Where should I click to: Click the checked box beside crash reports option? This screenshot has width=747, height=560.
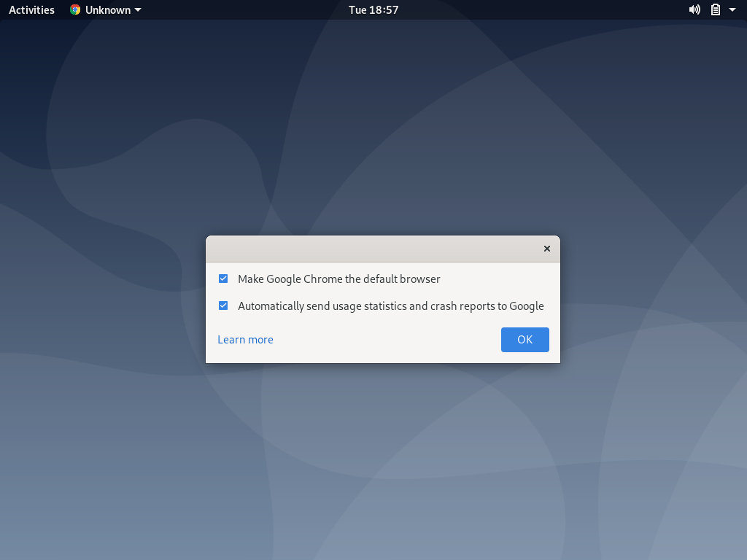[x=222, y=306]
